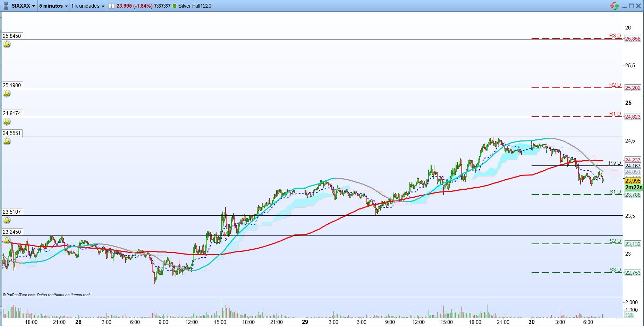Viewport: 644px width, 326px height.
Task: Click the 30 date label on time axis
Action: pos(531,322)
